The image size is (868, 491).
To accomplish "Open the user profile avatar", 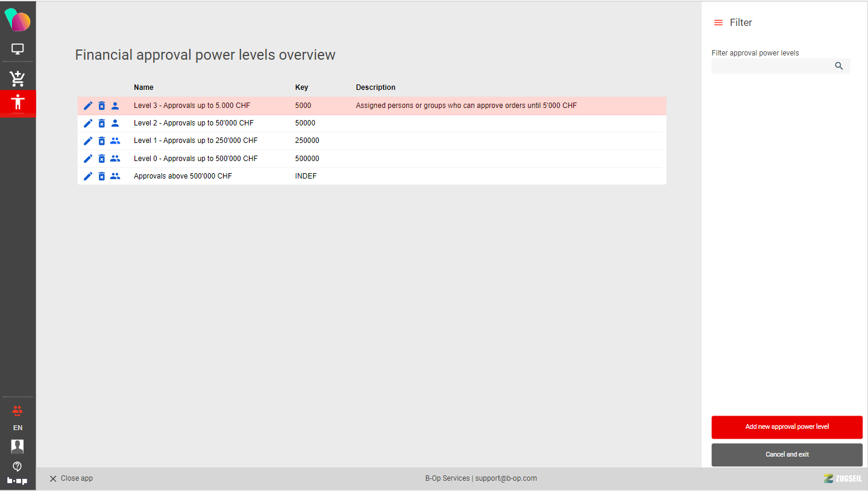I will coord(17,446).
